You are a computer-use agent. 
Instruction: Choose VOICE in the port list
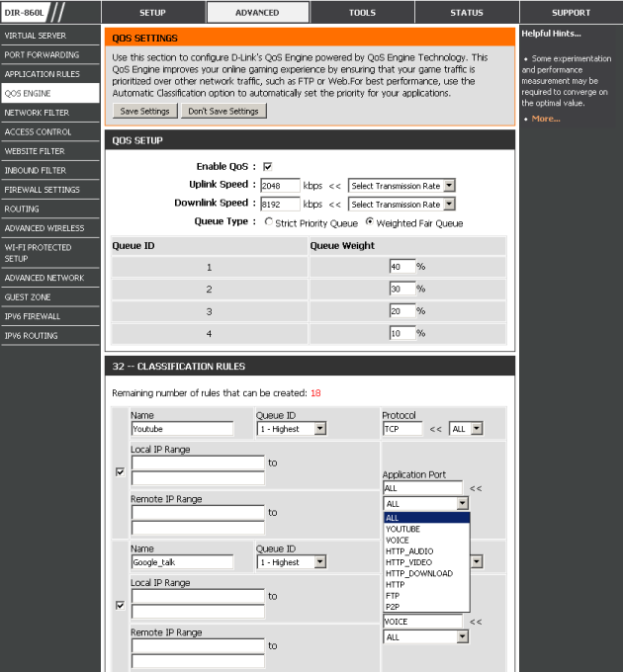[x=426, y=540]
